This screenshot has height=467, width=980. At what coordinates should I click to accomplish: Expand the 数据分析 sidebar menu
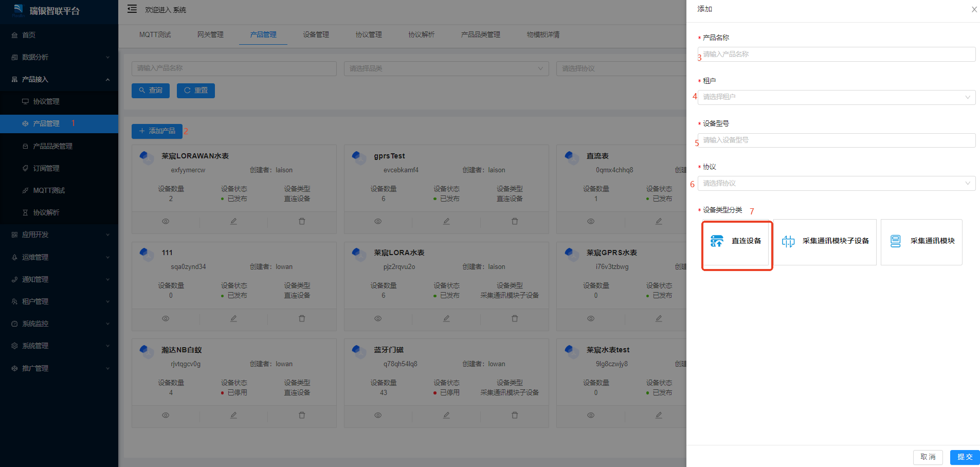click(59, 57)
